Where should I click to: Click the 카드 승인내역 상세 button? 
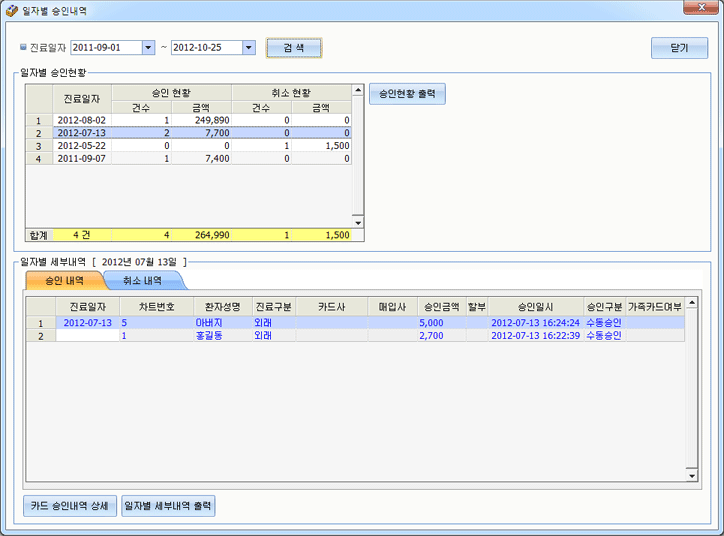(70, 506)
